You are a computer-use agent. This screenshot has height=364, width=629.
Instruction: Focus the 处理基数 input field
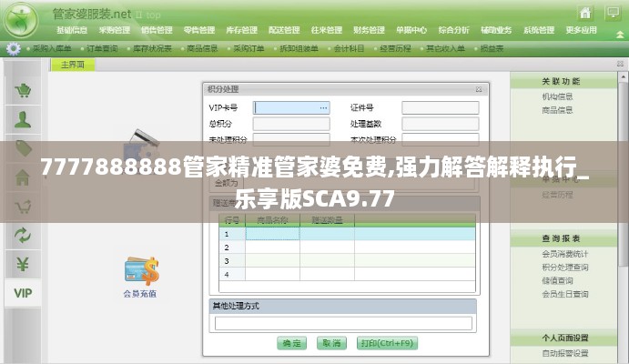[x=441, y=124]
